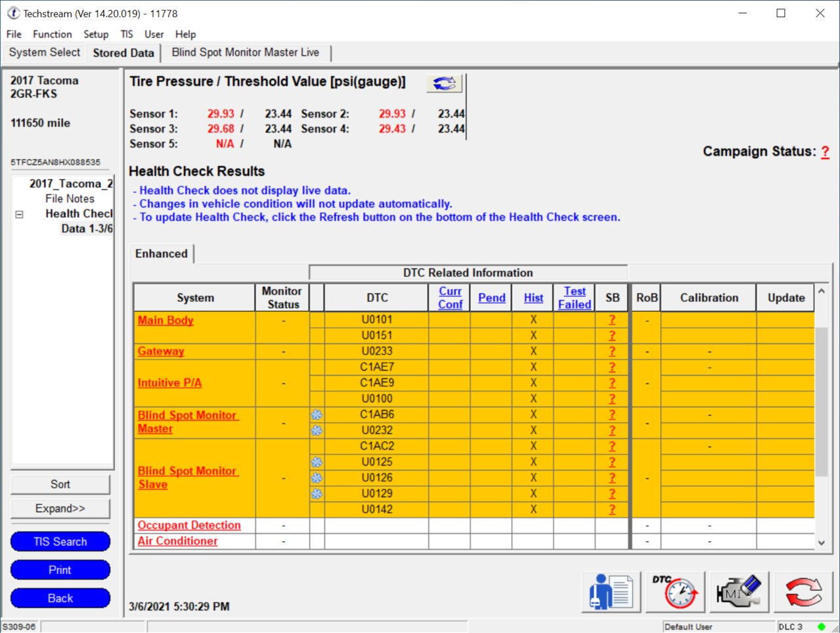Open the service bulletin link for U0151
Image resolution: width=840 pixels, height=633 pixels.
tap(612, 336)
